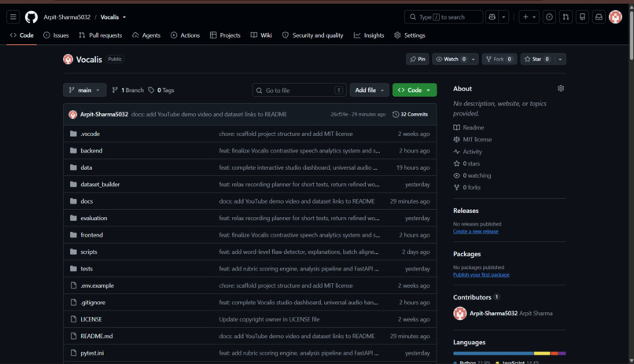Star the Vocalis repository
The image size is (634, 364).
(537, 59)
